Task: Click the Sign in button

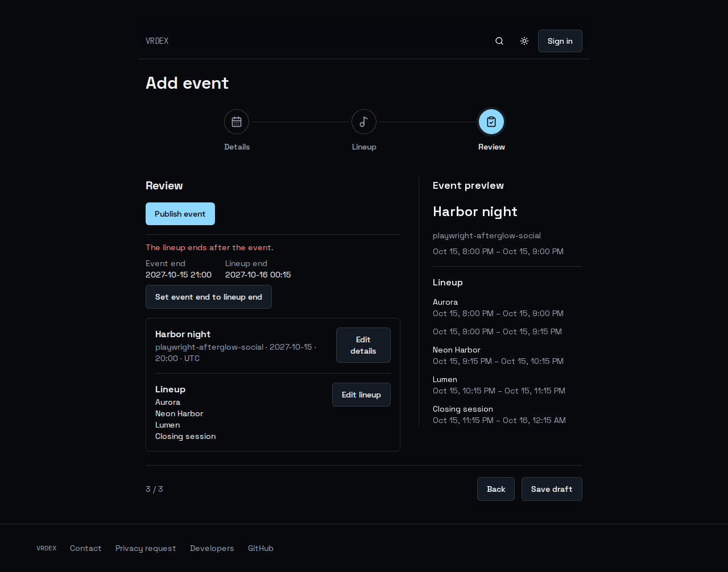Action: 560,41
